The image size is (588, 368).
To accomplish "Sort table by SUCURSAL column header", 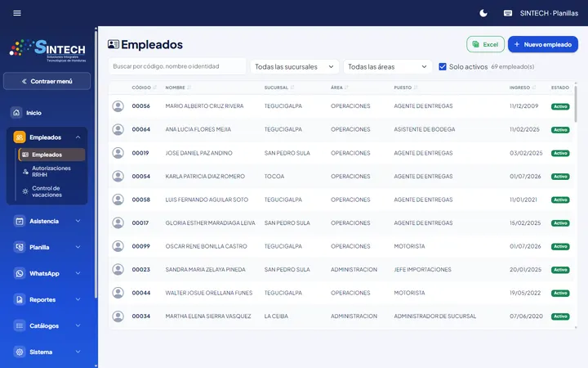I will click(x=279, y=88).
